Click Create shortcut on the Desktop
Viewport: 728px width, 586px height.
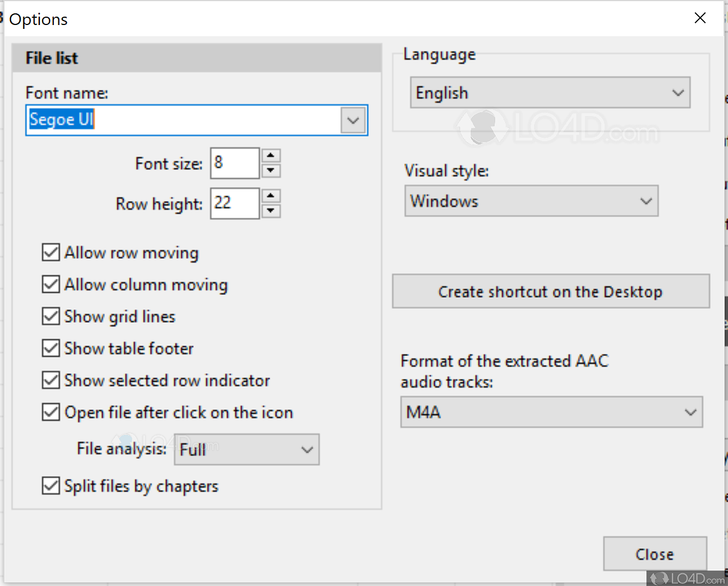point(551,291)
